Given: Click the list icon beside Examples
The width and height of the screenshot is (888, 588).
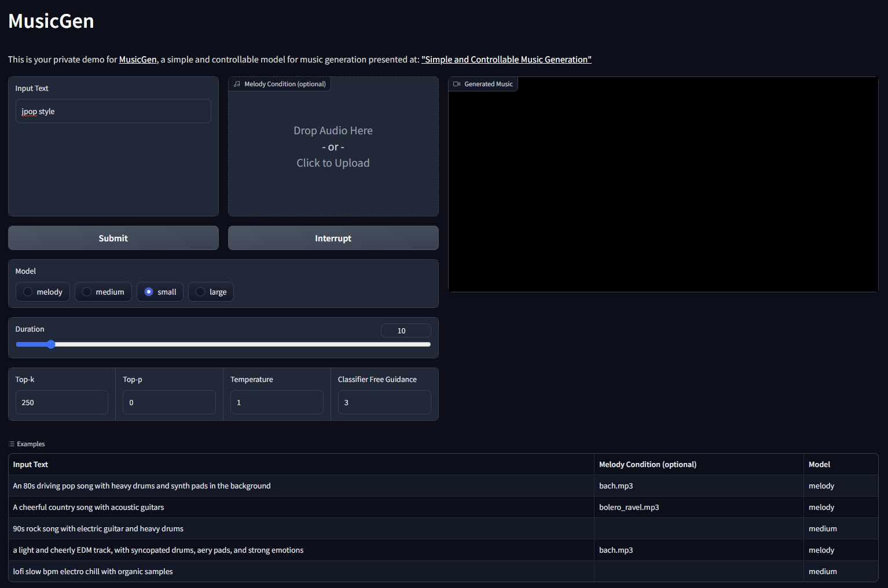Looking at the screenshot, I should [11, 444].
